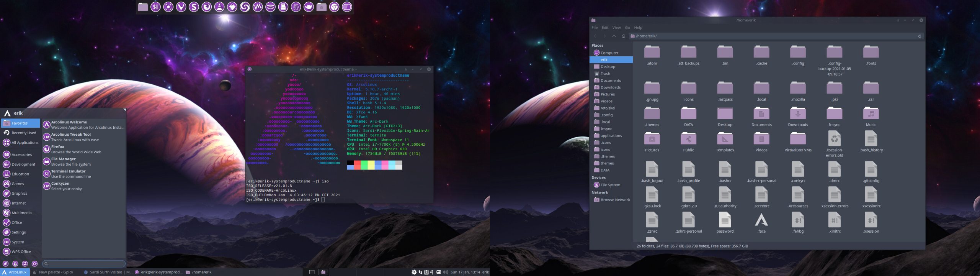Click cyan swatch in neofetch color bar
The image size is (980, 276).
(x=392, y=165)
